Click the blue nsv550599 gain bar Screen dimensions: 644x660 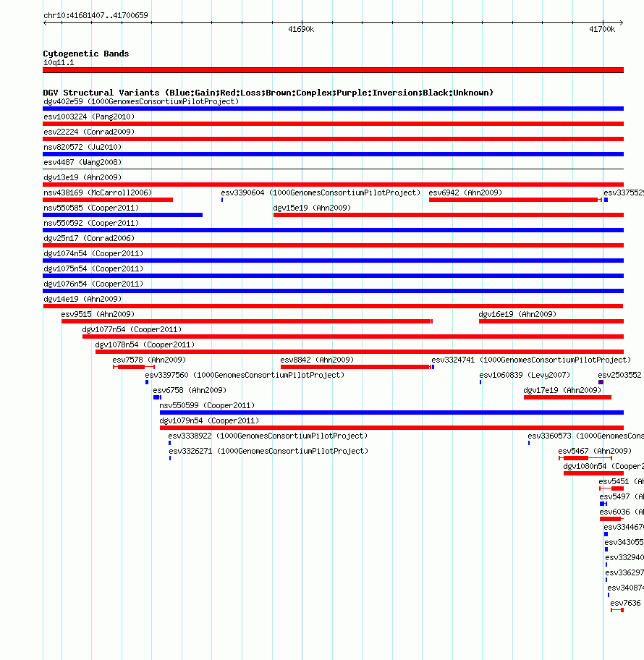391,412
